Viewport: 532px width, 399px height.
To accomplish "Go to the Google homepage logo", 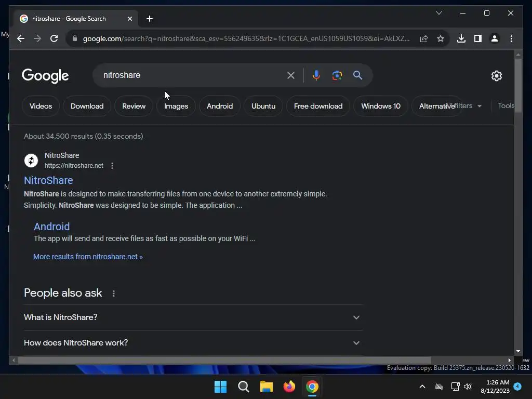I will (45, 76).
